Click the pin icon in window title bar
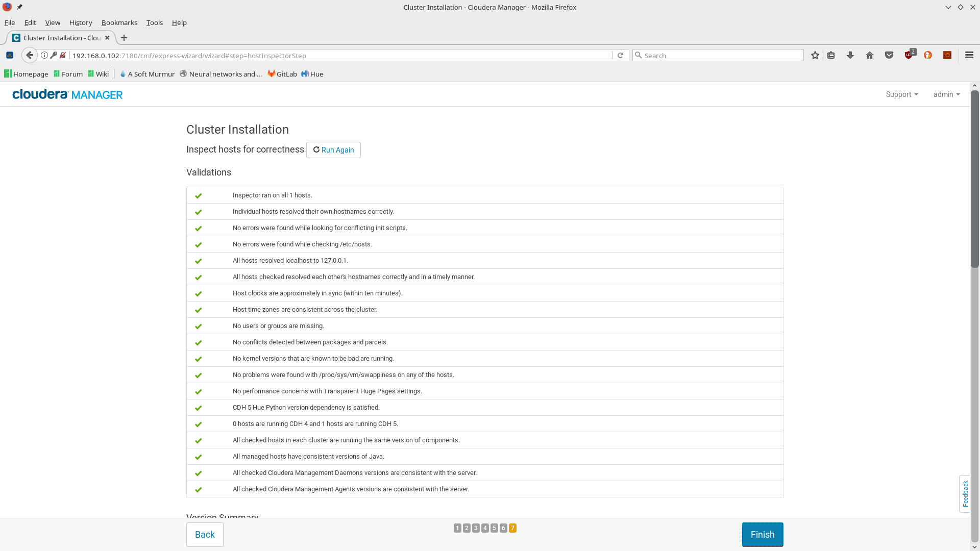The width and height of the screenshot is (980, 551). pyautogui.click(x=19, y=7)
